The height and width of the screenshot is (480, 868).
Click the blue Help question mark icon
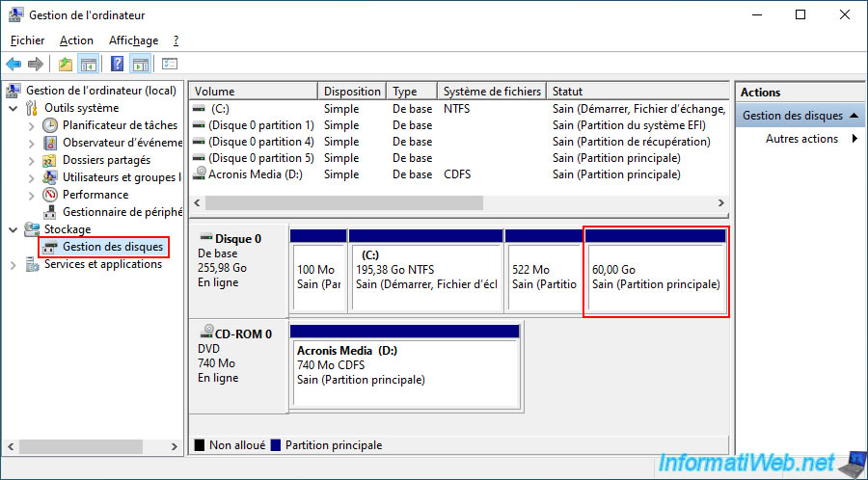(x=117, y=65)
